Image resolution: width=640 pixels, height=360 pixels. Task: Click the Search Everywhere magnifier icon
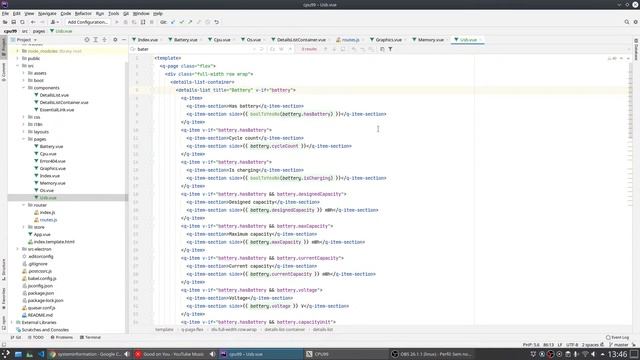pos(627,22)
